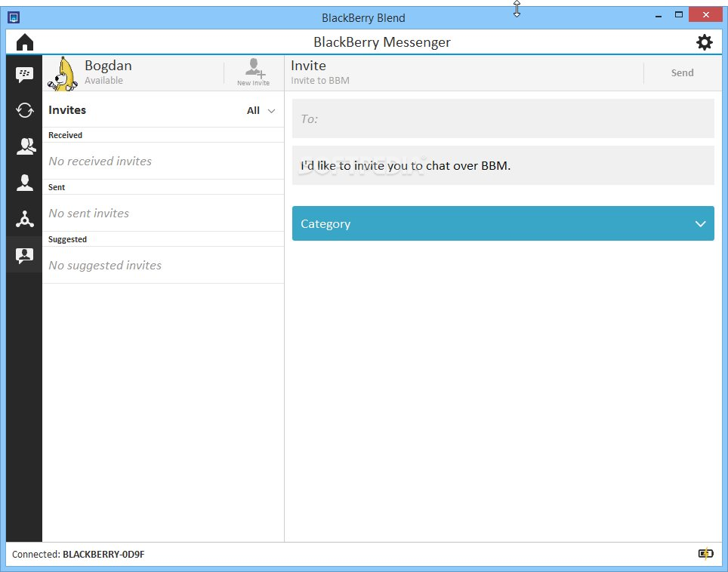The image size is (728, 572).
Task: Minimize the BlackBerry Blend window
Action: coord(658,15)
